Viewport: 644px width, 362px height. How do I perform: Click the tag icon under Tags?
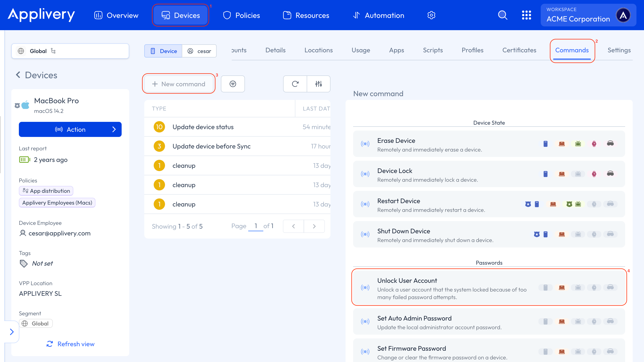coord(24,263)
